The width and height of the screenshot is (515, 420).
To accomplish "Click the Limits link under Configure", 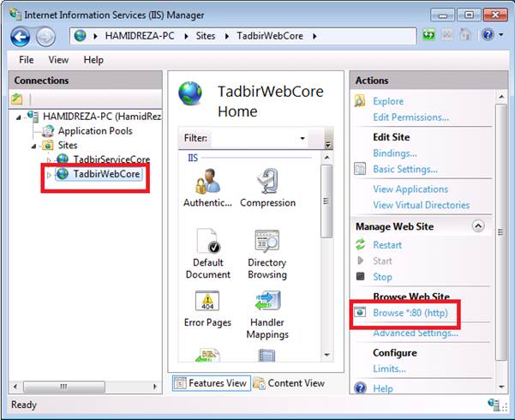I will coord(390,369).
